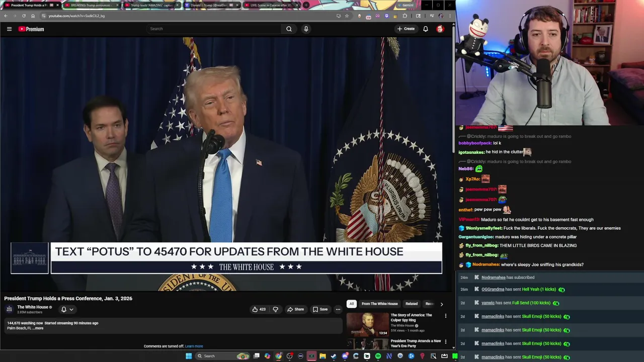Go back with the browser back arrow
Screen dimensions: 644x362
pos(6,16)
